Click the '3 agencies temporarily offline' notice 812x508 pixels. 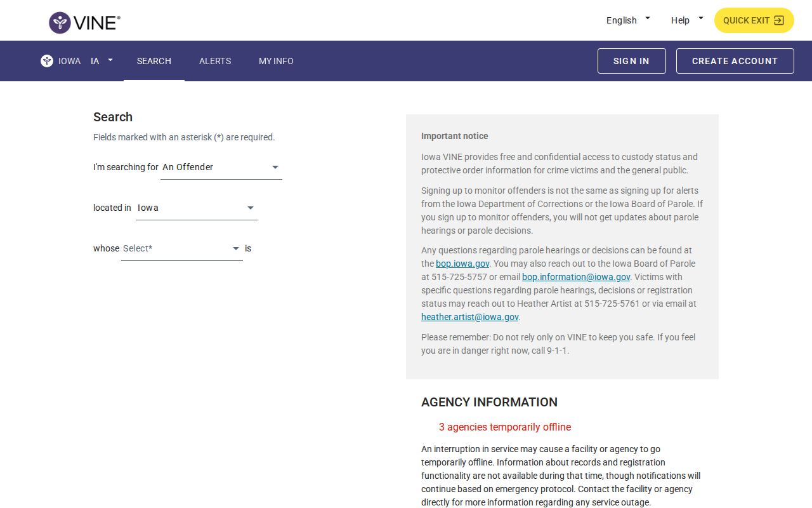point(505,427)
